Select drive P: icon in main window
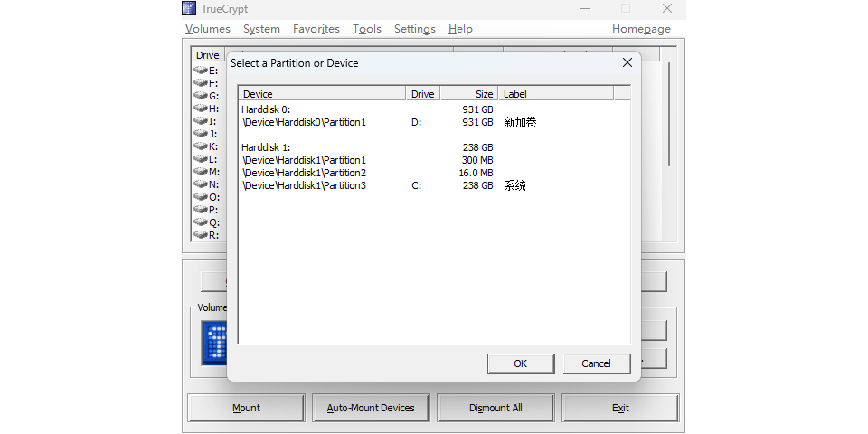This screenshot has height=434, width=868. pyautogui.click(x=200, y=210)
